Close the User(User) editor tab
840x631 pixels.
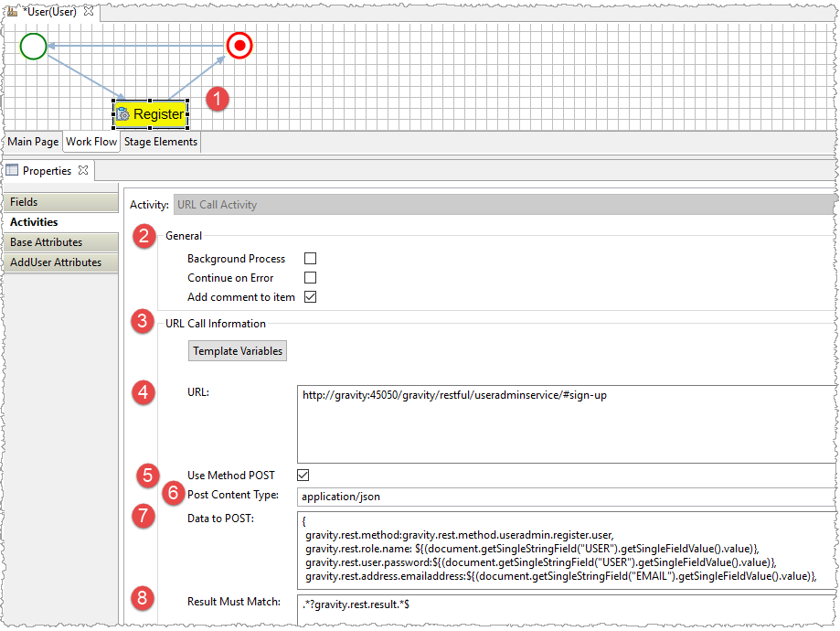click(x=88, y=11)
